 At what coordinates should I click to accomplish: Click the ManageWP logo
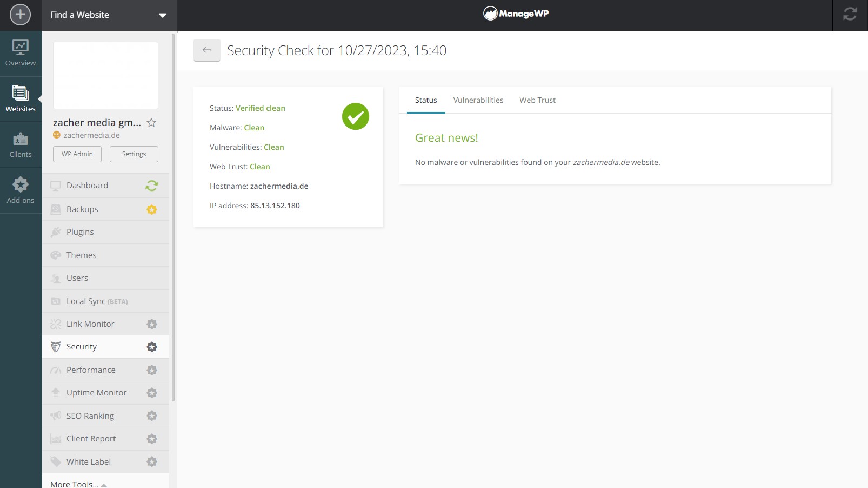tap(516, 14)
